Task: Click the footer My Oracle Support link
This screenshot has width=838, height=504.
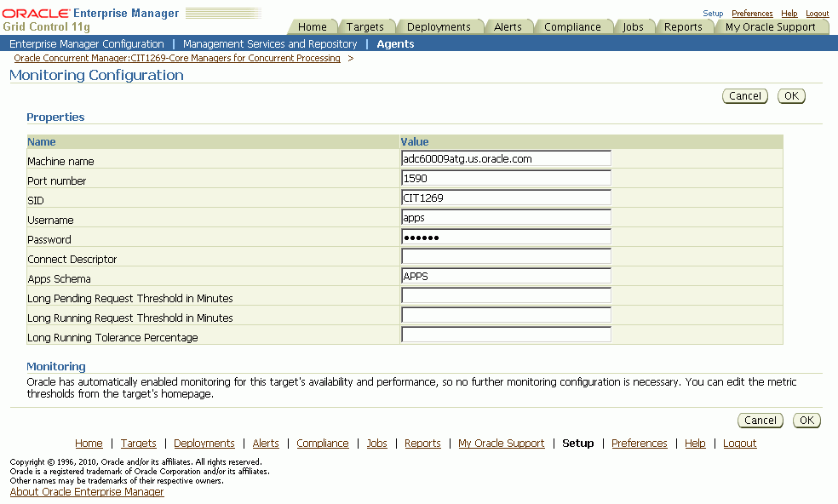Action: [502, 443]
